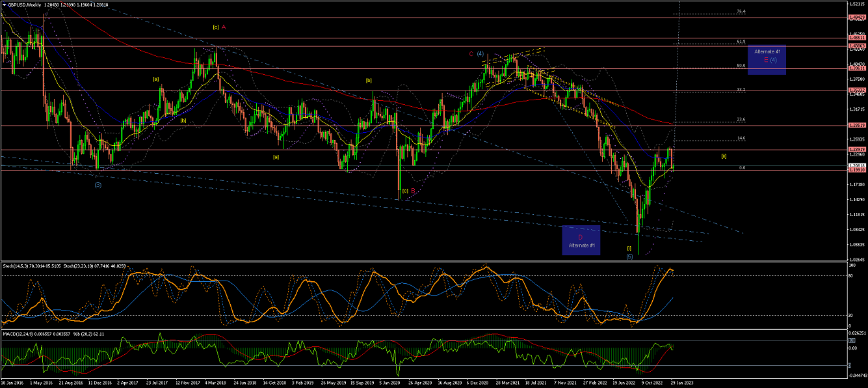The image size is (868, 388).
Task: Select the blue 'Alternate #1 E (4)' box
Action: 767,59
